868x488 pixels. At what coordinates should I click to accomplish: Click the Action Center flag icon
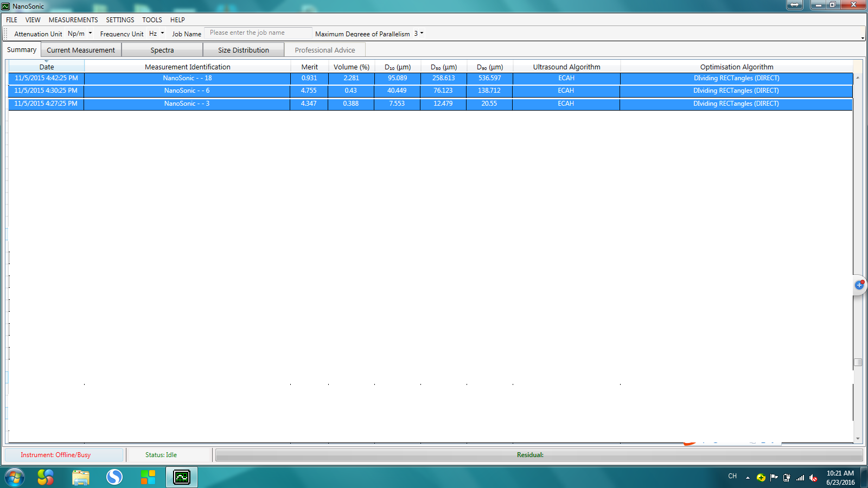pos(774,478)
